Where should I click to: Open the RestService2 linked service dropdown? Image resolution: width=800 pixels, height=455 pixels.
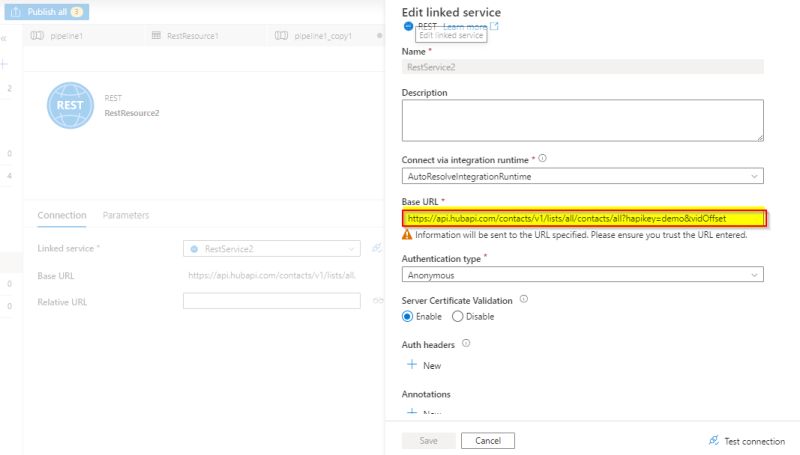point(271,249)
